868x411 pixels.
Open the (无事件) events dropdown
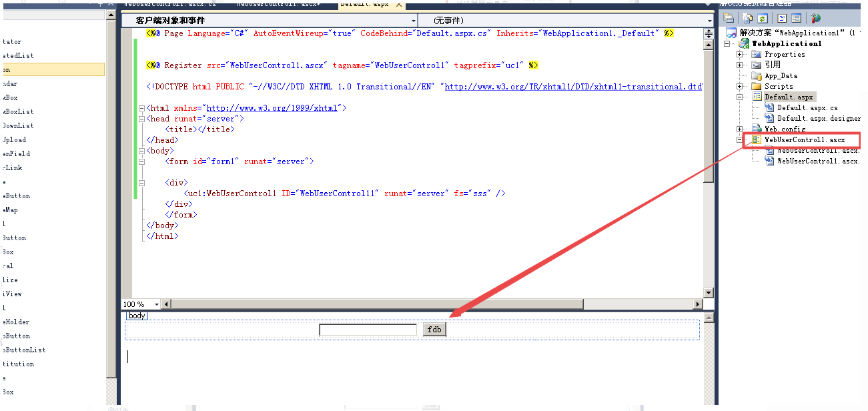point(566,21)
